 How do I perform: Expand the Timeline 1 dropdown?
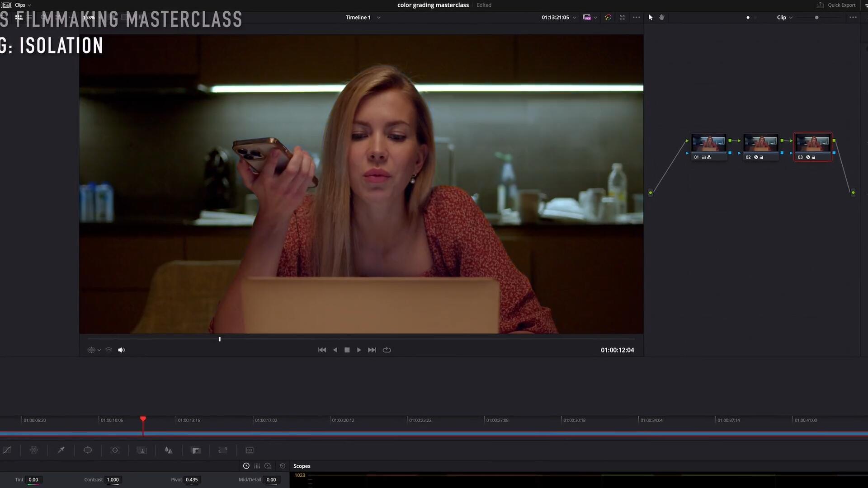pos(378,18)
